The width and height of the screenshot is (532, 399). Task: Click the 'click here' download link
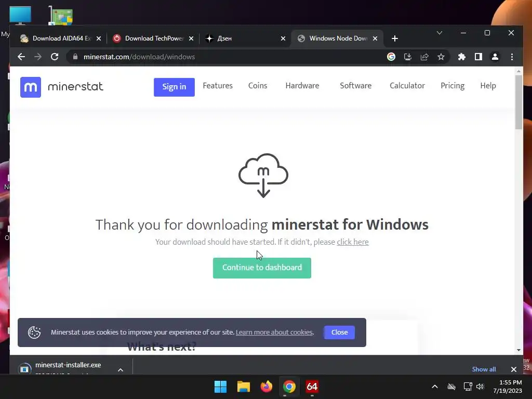[353, 242]
